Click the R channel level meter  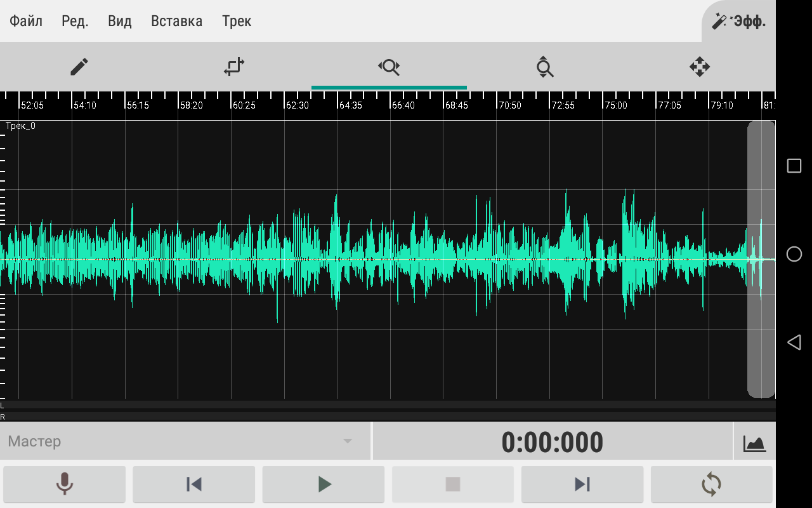click(x=388, y=417)
